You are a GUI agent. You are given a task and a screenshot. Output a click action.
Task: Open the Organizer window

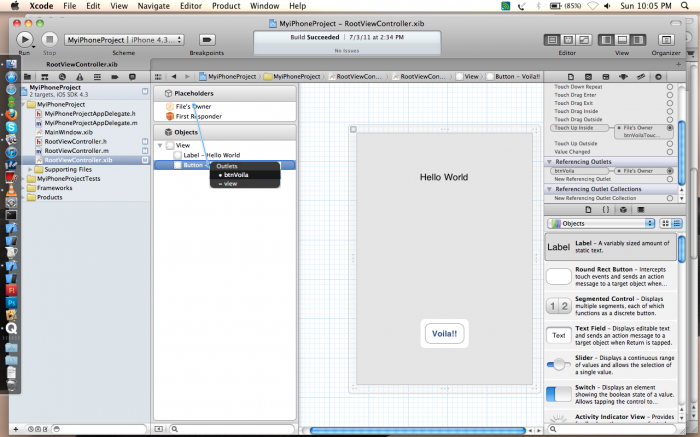[x=665, y=39]
